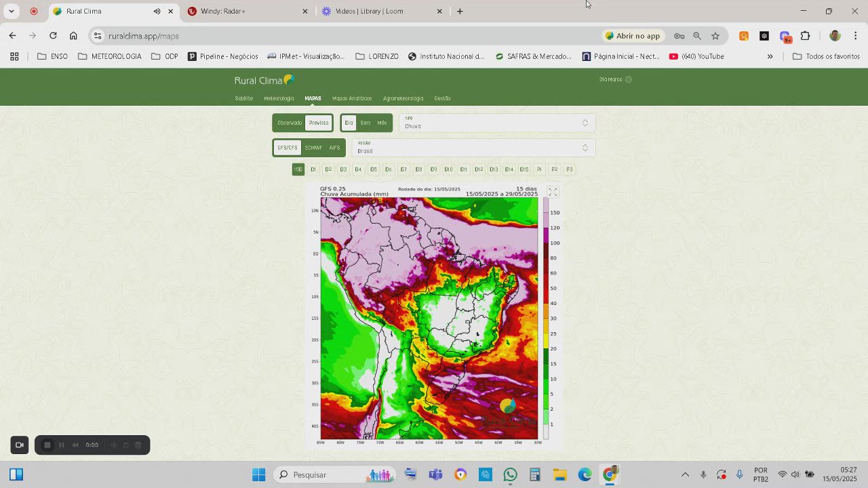
Task: Open the Gestão menu item
Action: (442, 98)
